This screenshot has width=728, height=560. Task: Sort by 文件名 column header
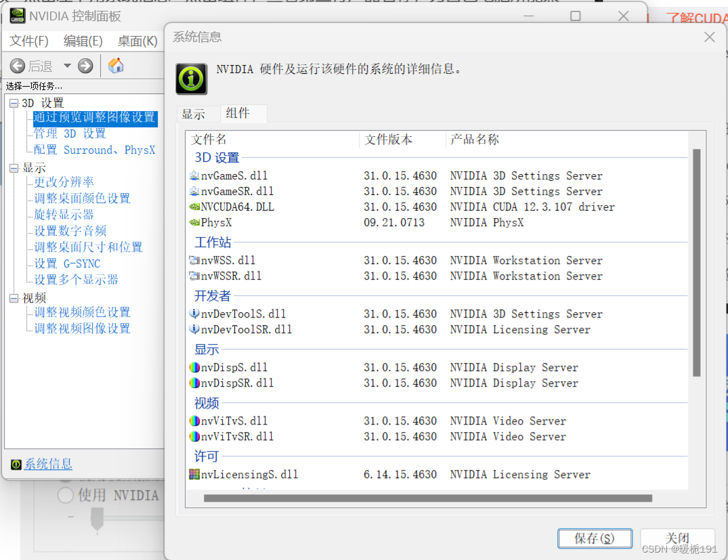click(274, 139)
